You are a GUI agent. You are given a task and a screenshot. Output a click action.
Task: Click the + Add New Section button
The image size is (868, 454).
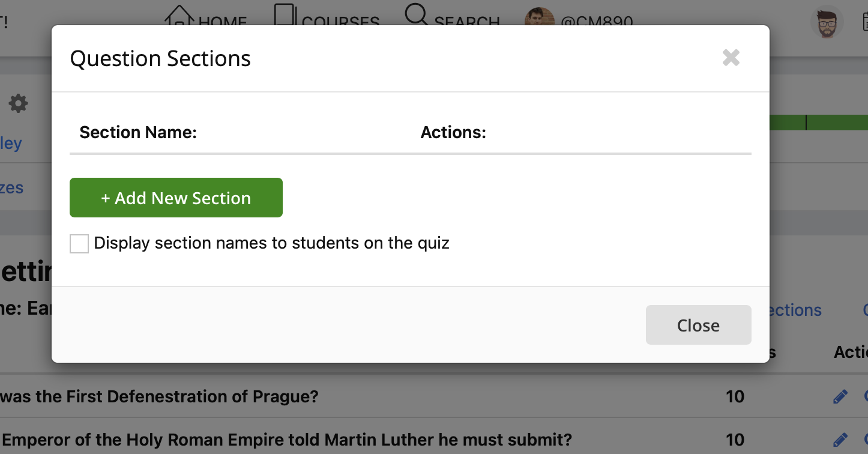pyautogui.click(x=176, y=198)
